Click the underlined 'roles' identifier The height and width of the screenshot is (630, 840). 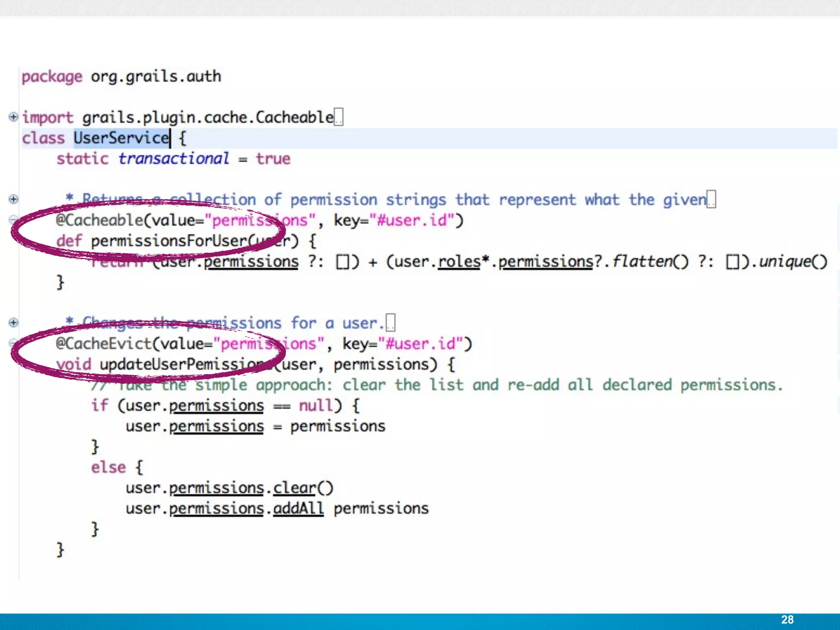point(459,262)
